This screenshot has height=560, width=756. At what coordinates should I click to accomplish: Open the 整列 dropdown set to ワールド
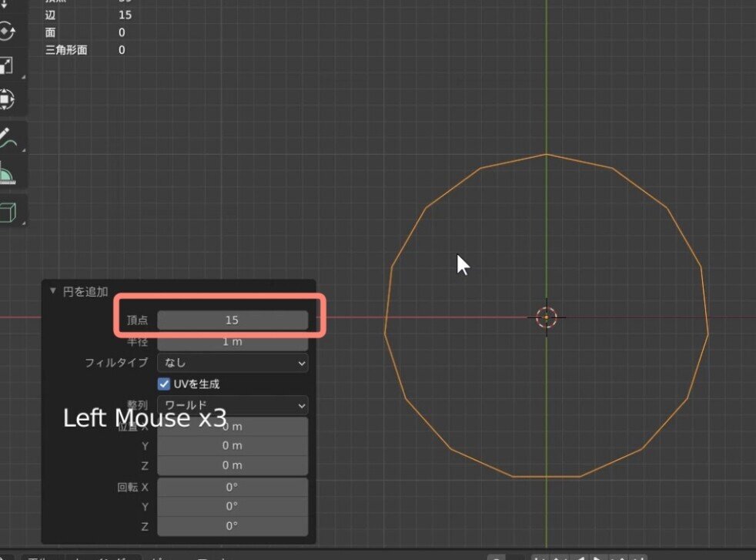pyautogui.click(x=232, y=405)
